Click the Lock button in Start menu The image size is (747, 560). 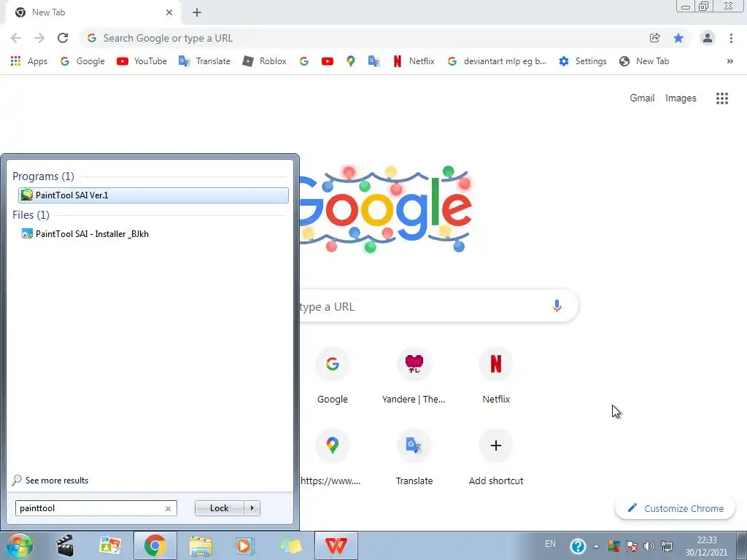pos(219,508)
